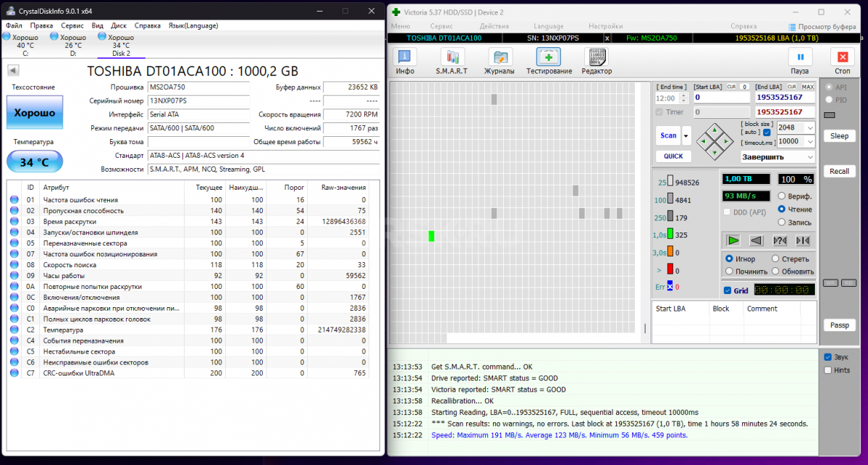
Task: Click the End time spinner arrows
Action: [683, 98]
